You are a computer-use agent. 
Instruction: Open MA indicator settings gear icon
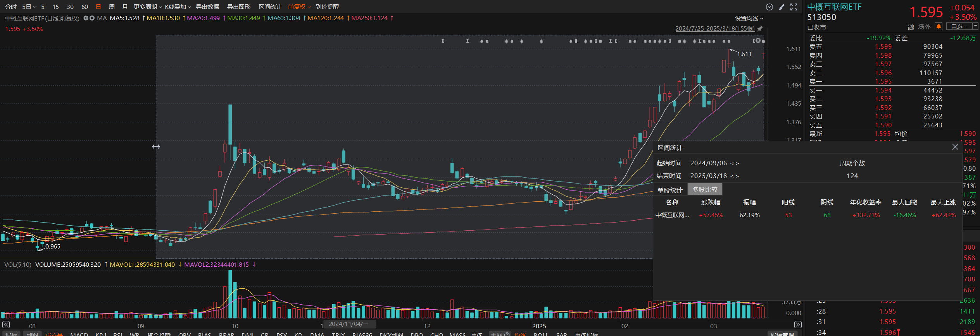(x=86, y=18)
